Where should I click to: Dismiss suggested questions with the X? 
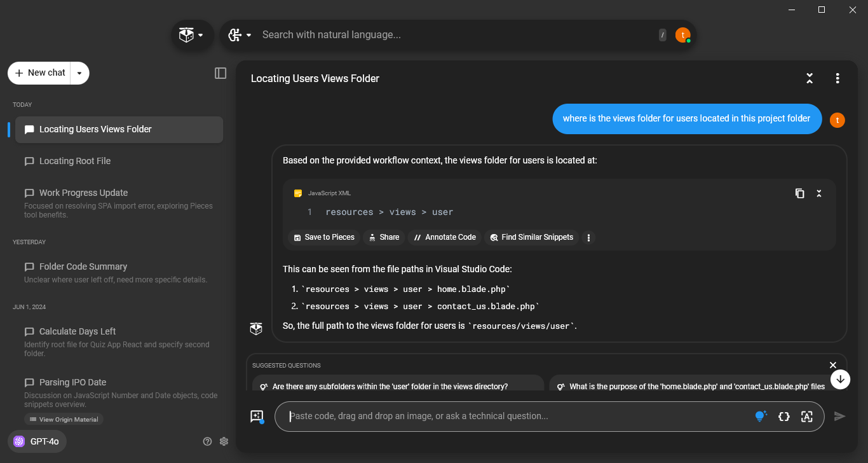pos(832,365)
